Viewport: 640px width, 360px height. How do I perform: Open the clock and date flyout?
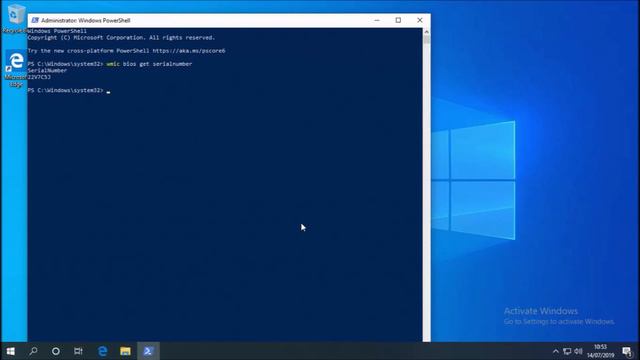600,351
